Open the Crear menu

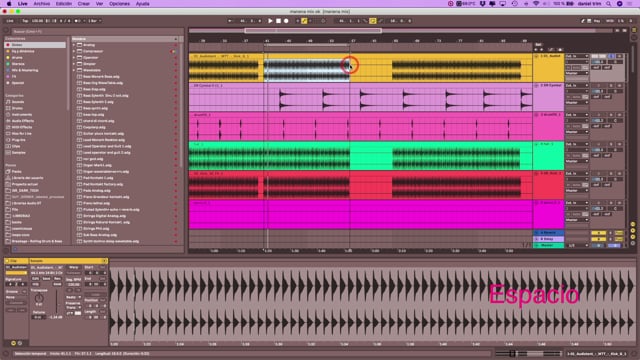click(84, 4)
